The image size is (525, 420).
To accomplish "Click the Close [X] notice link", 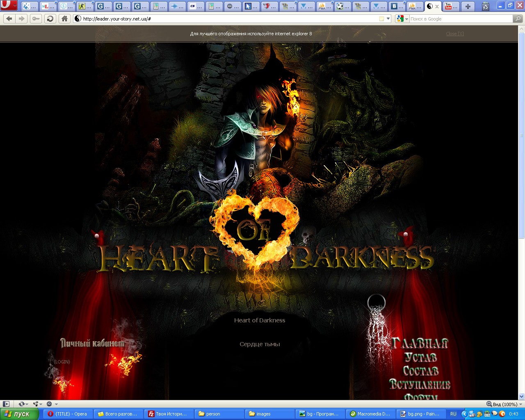I will click(455, 34).
